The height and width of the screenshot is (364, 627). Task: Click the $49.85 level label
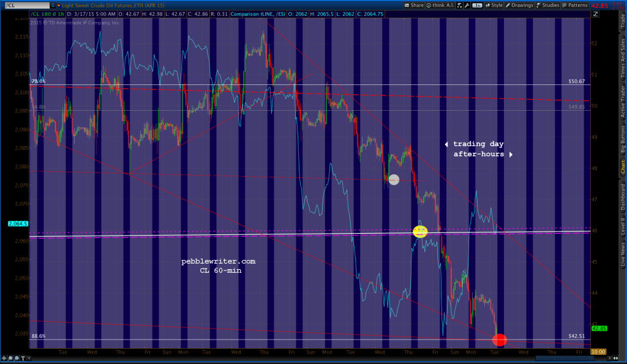[576, 107]
